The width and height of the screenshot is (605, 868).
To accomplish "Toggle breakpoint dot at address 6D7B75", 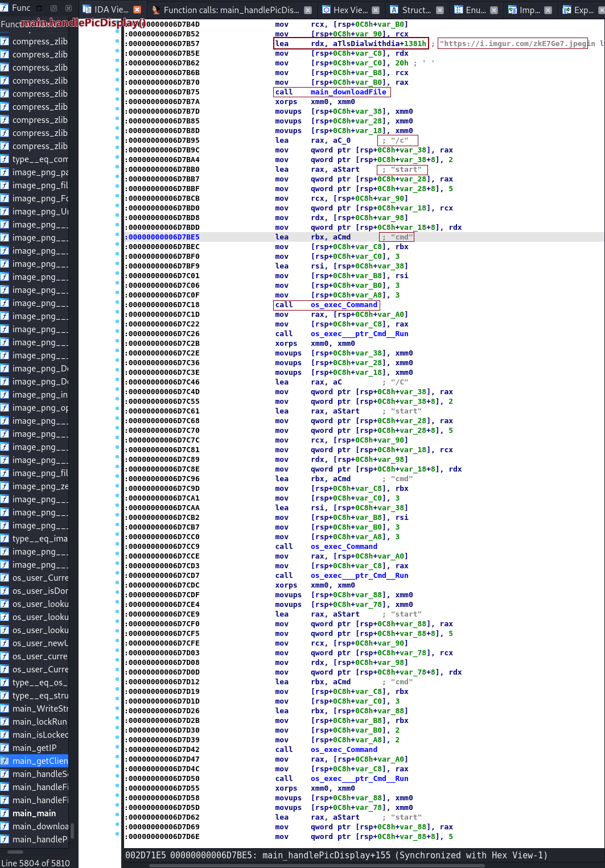I will coord(118,92).
